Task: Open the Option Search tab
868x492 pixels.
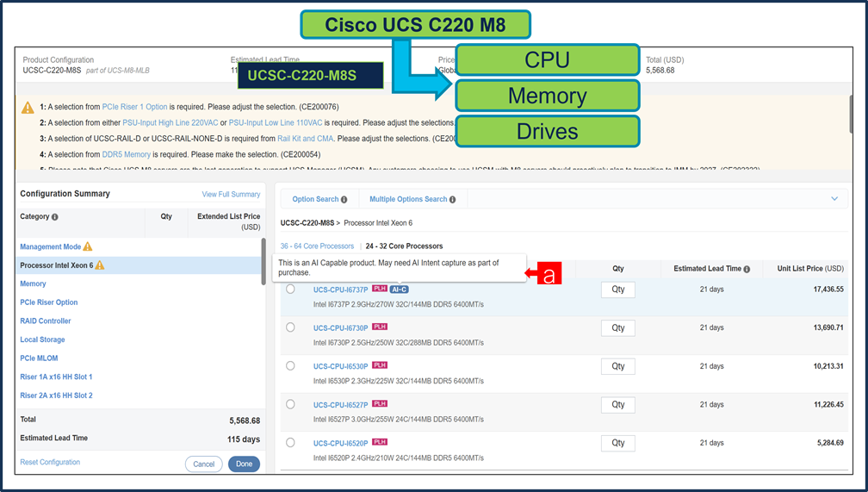Action: tap(320, 199)
